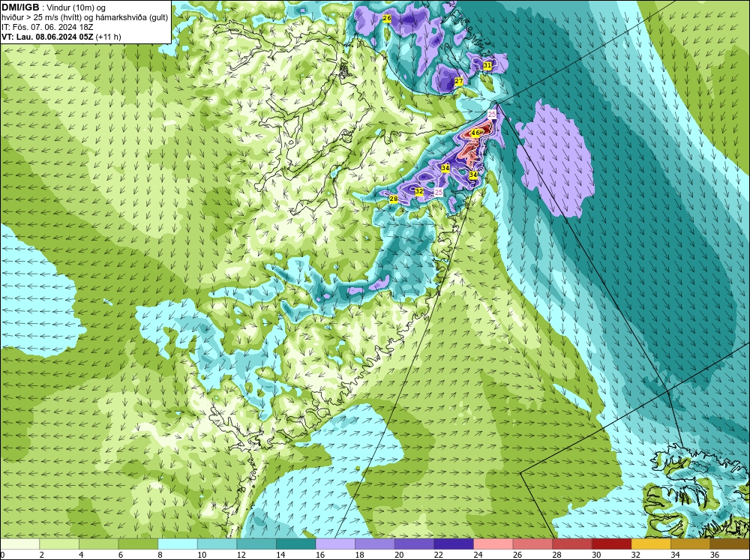Viewport: 750px width, 560px height.
Task: Select the yellow 28 gust label
Action: (394, 199)
